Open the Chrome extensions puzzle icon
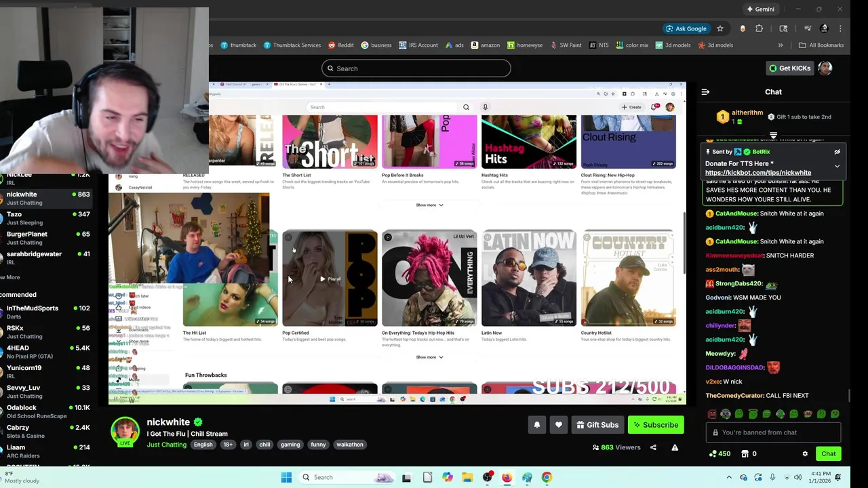This screenshot has width=868, height=488. tap(759, 28)
